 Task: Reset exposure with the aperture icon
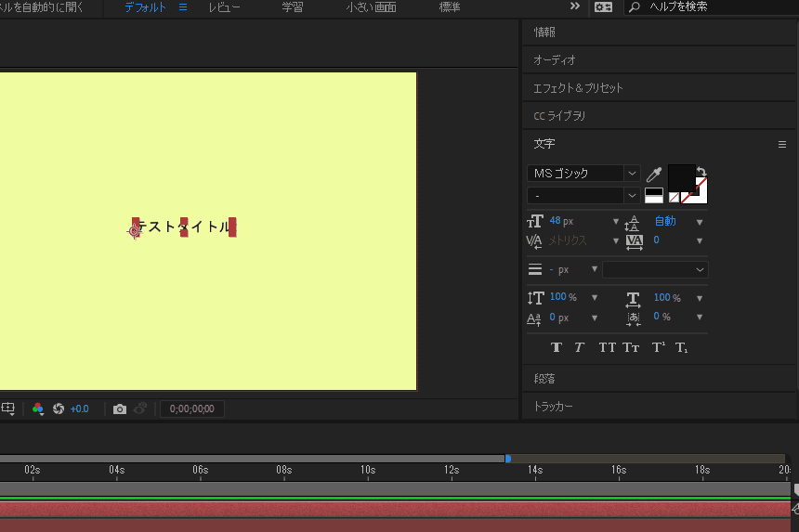pyautogui.click(x=59, y=409)
